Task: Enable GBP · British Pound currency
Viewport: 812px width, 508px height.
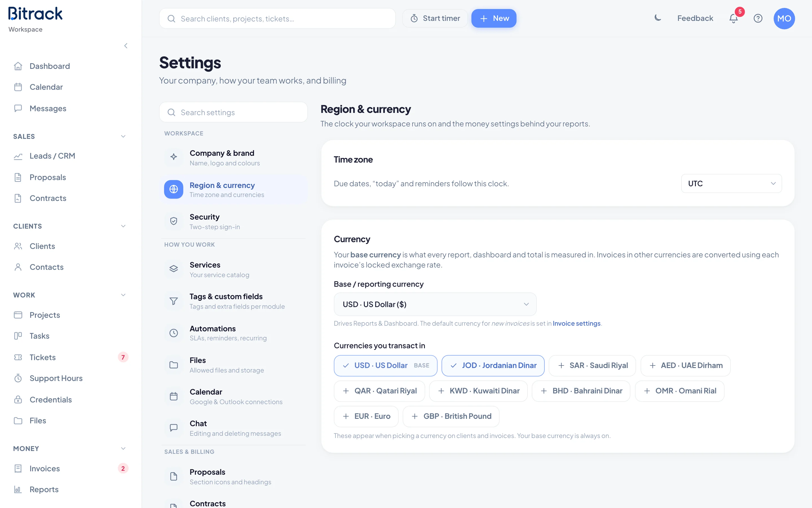Action: click(x=451, y=416)
